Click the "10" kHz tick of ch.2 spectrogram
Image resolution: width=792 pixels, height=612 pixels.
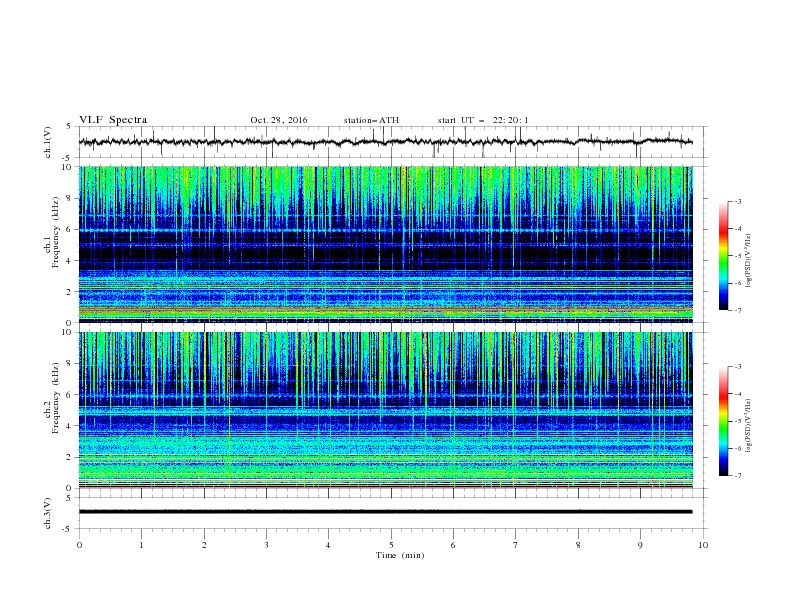pos(67,332)
